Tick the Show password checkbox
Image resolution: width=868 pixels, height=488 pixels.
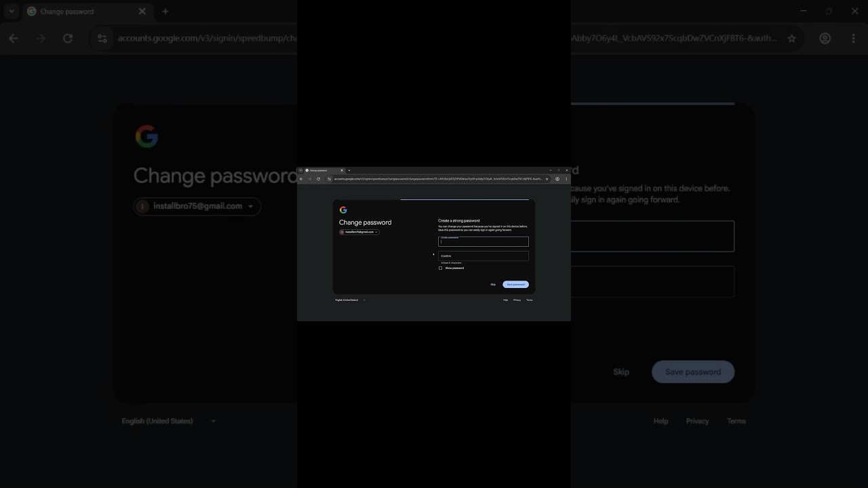tap(441, 268)
